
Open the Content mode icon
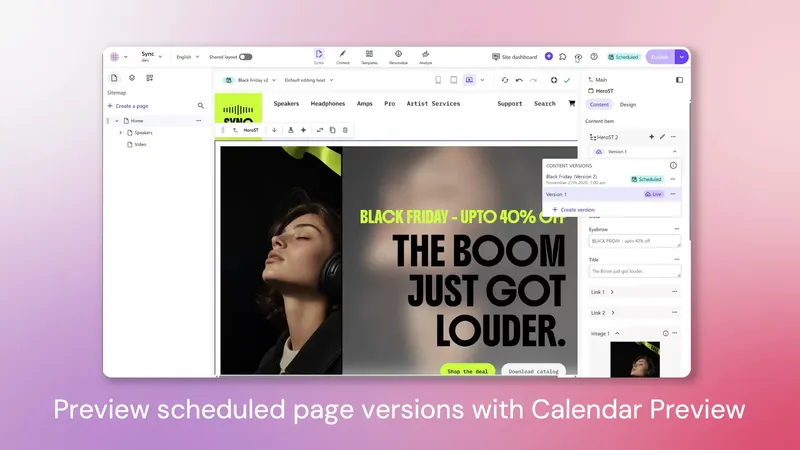coord(343,56)
